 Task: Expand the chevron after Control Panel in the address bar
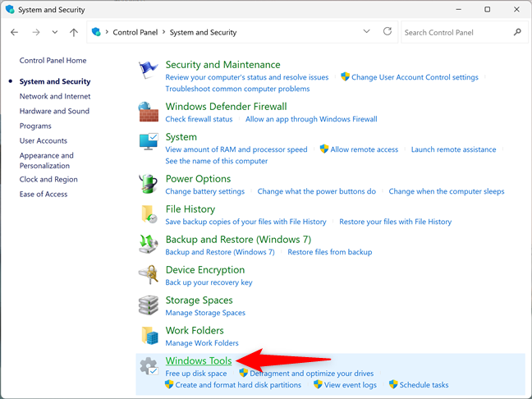[164, 32]
